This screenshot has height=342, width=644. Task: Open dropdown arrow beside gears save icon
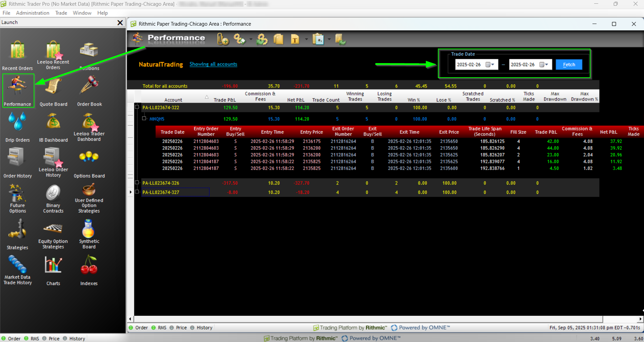(251, 39)
